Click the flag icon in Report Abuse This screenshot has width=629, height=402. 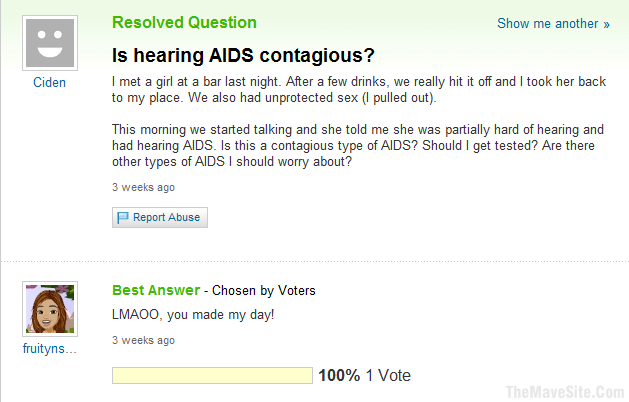point(124,217)
